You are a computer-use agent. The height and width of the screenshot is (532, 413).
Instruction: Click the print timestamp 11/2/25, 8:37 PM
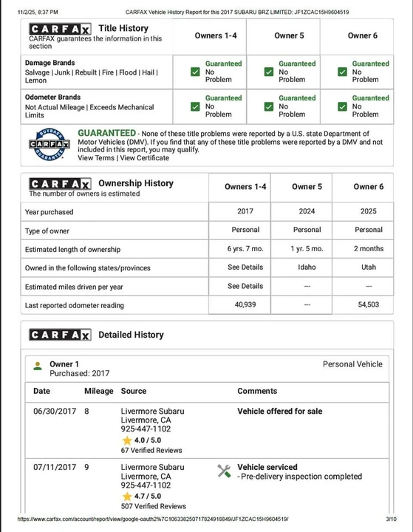pos(38,13)
